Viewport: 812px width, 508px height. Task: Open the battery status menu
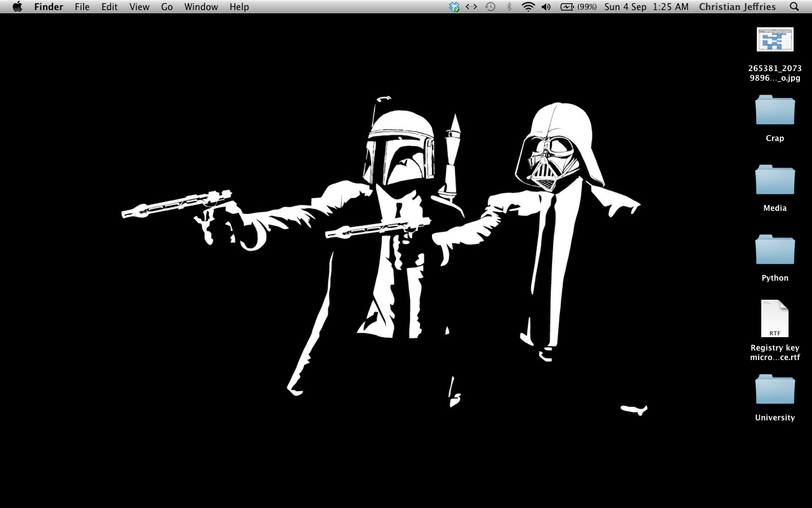point(567,7)
